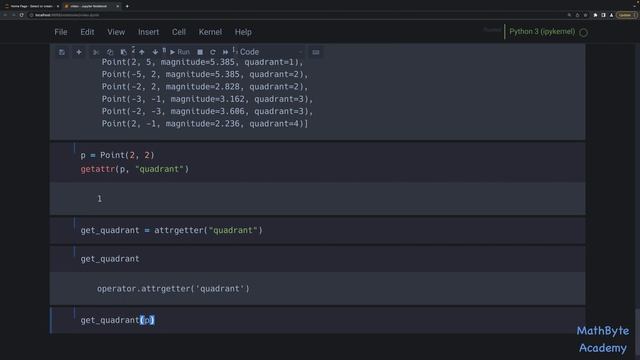Open the browser profile icon

[611, 15]
